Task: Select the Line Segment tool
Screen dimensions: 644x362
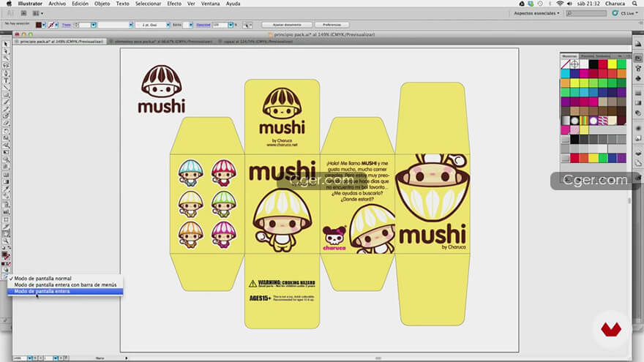Action: [6, 87]
